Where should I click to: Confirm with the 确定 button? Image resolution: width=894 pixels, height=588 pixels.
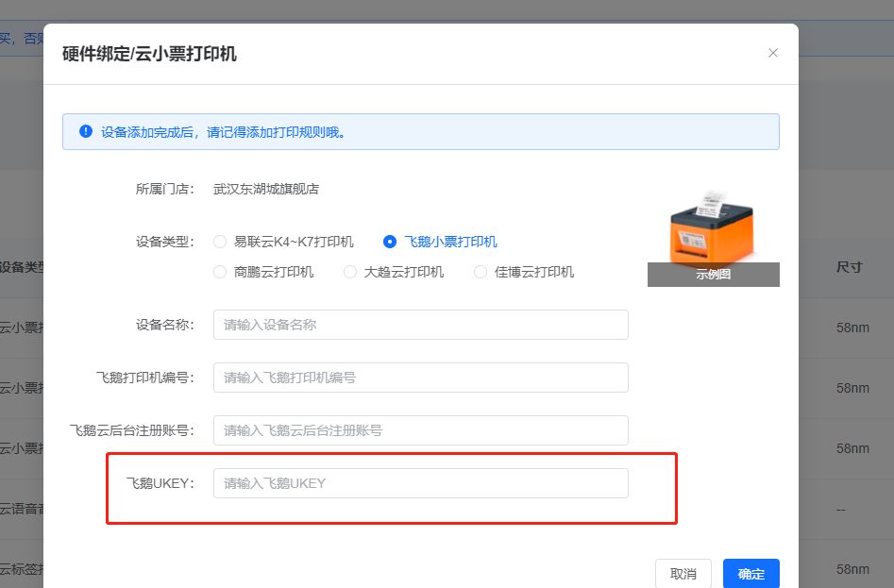coord(751,573)
